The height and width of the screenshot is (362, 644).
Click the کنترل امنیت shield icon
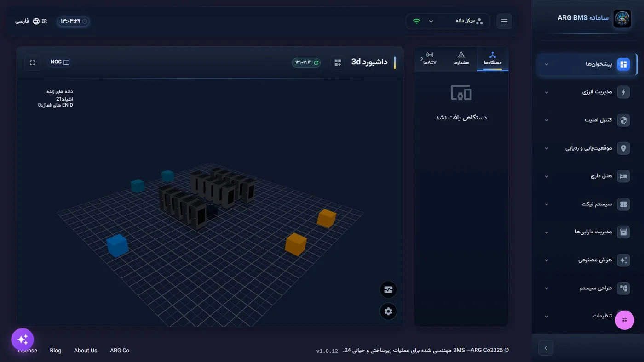click(x=623, y=120)
